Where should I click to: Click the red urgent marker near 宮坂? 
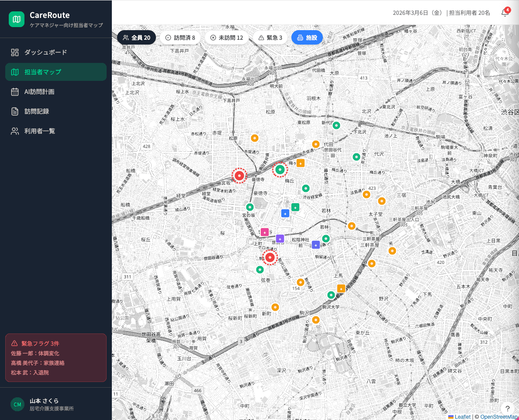point(239,176)
